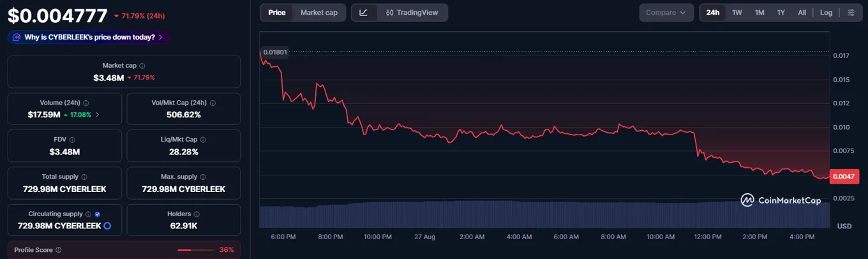Click circulating supply progress ring icon
This screenshot has height=259, width=868.
(x=107, y=226)
